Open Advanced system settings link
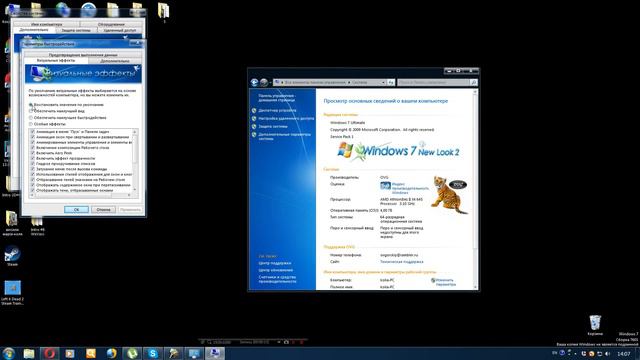This screenshot has width=640, height=360. (284, 136)
